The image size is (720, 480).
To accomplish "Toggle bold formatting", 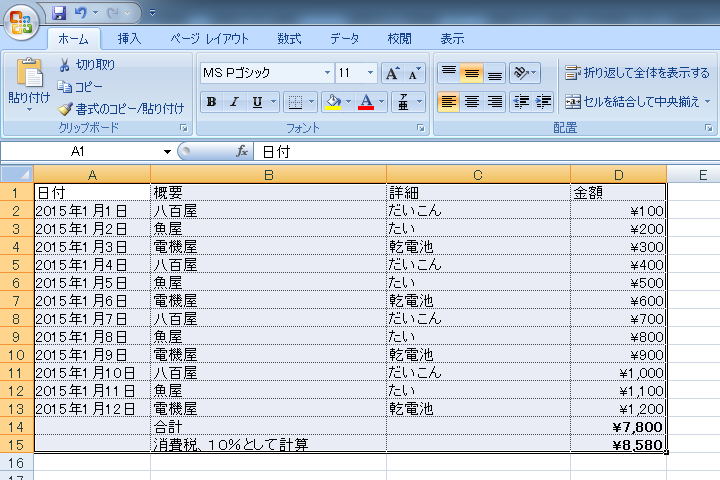I will [x=211, y=102].
